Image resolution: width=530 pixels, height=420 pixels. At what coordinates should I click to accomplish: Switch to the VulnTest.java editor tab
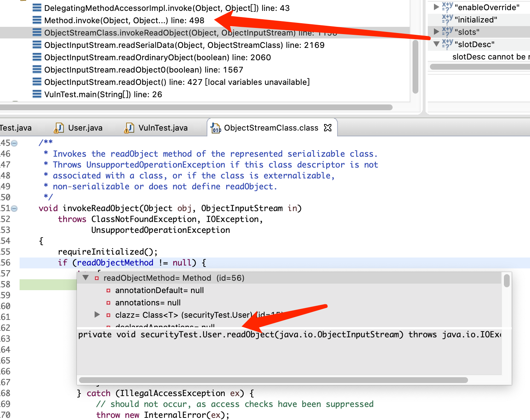click(x=156, y=128)
